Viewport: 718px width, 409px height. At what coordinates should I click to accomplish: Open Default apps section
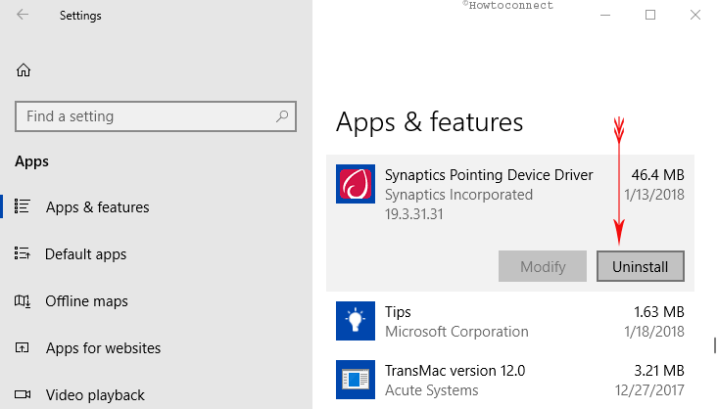[x=86, y=254]
